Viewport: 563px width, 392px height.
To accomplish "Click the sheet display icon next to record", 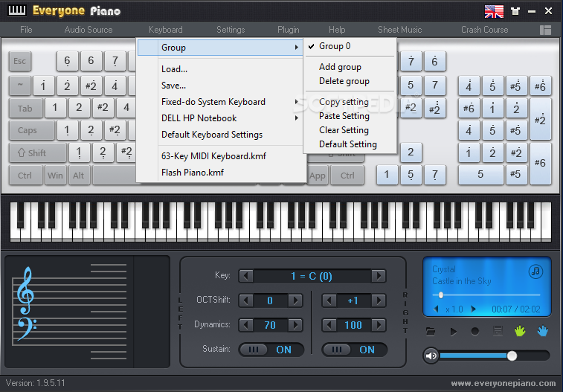I will click(498, 331).
